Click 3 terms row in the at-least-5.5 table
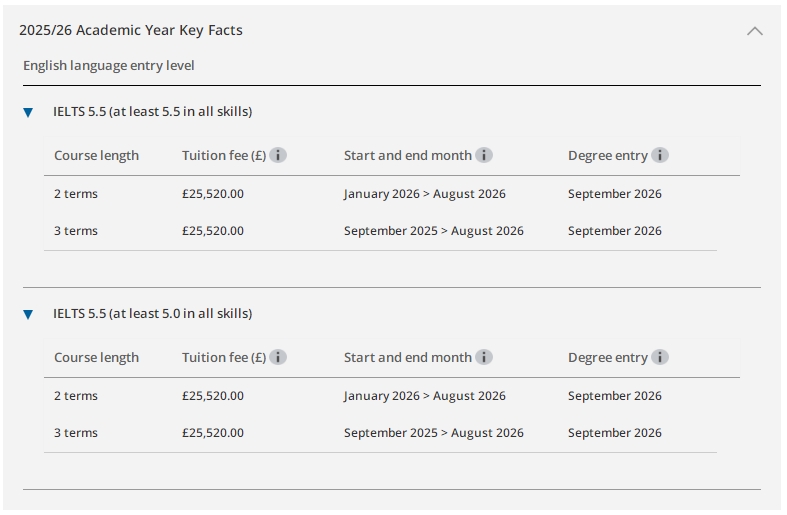This screenshot has width=787, height=515. click(x=76, y=231)
